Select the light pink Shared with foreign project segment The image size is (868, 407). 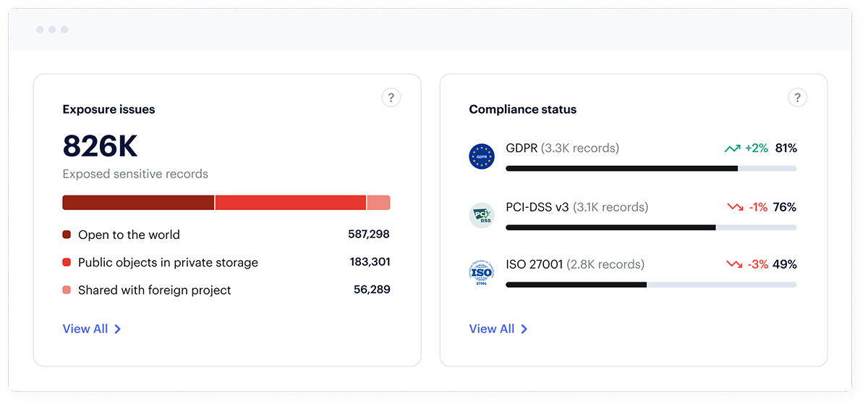[378, 203]
